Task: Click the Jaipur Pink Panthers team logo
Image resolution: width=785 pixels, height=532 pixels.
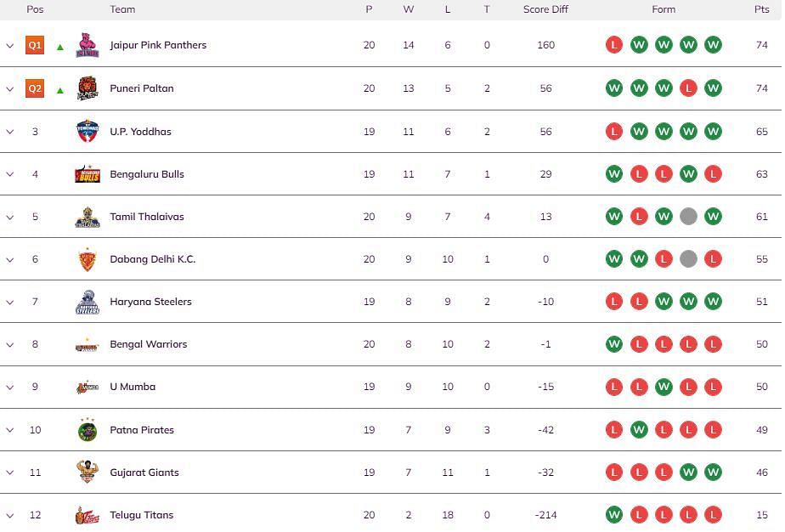Action: [x=88, y=45]
